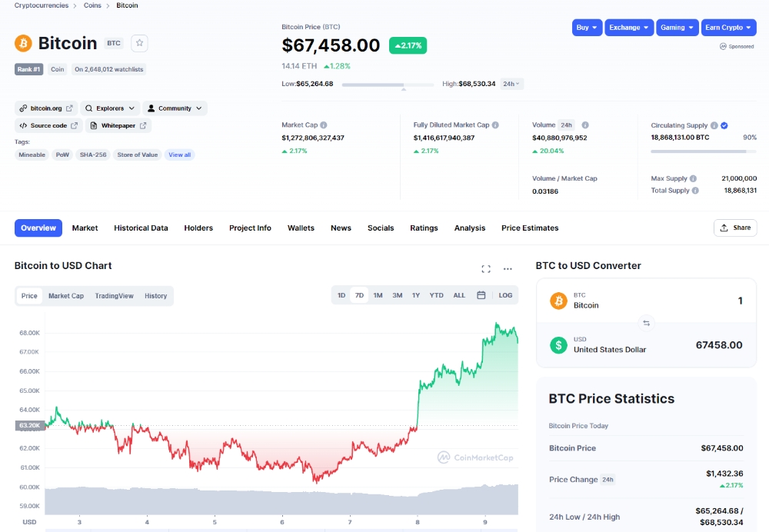Select the Price chart view
This screenshot has width=769, height=532.
[x=29, y=296]
